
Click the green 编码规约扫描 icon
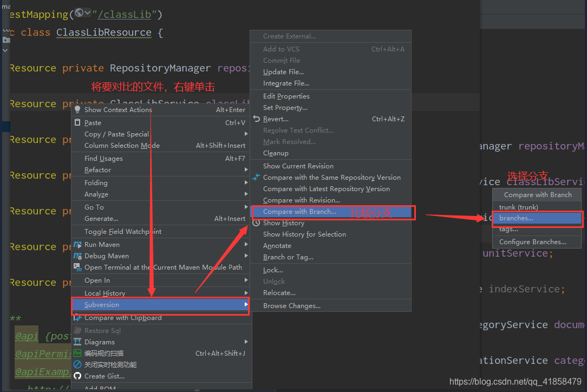(77, 353)
